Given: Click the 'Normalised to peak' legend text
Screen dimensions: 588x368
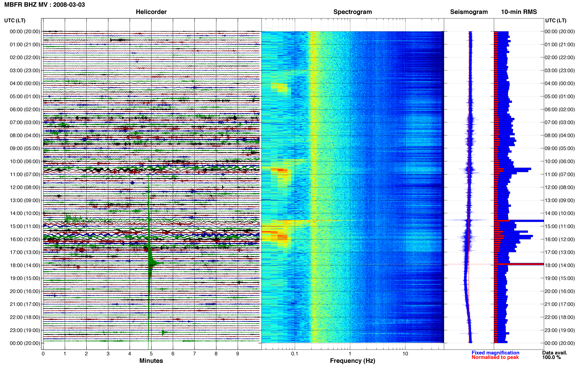Looking at the screenshot, I should 495,357.
